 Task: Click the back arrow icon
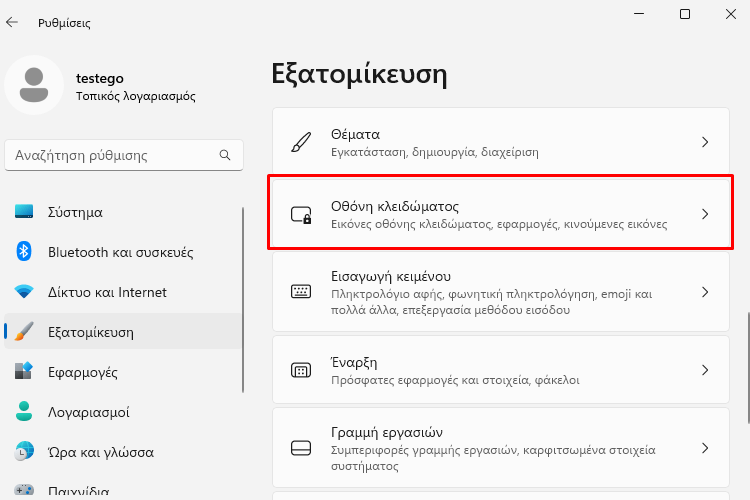[11, 22]
